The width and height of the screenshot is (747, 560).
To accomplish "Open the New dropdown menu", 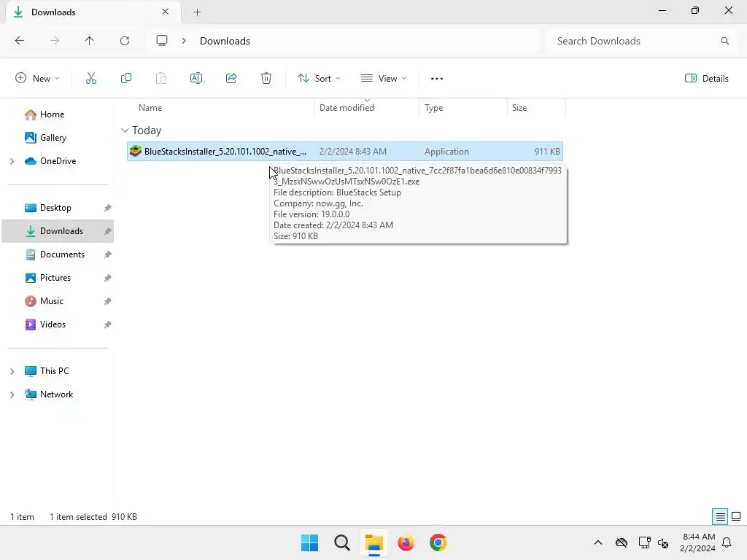I will pos(37,79).
